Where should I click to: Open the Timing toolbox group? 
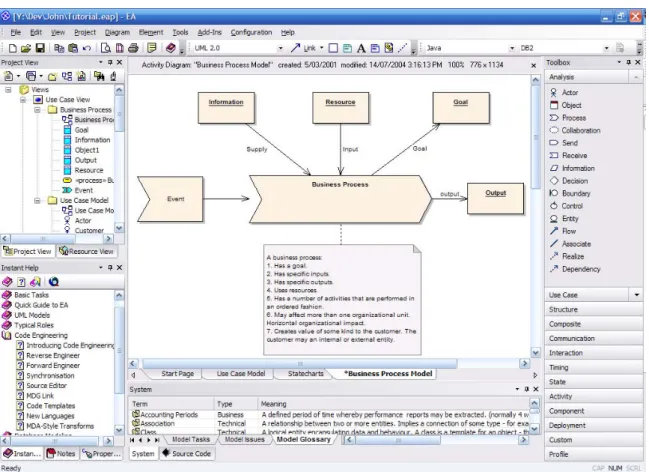tap(594, 368)
